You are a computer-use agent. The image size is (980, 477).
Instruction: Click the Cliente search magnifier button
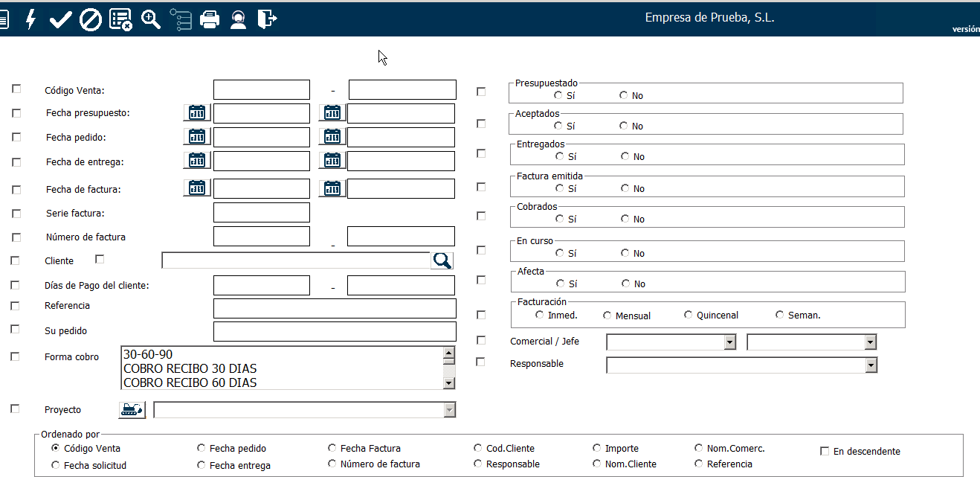(x=442, y=260)
